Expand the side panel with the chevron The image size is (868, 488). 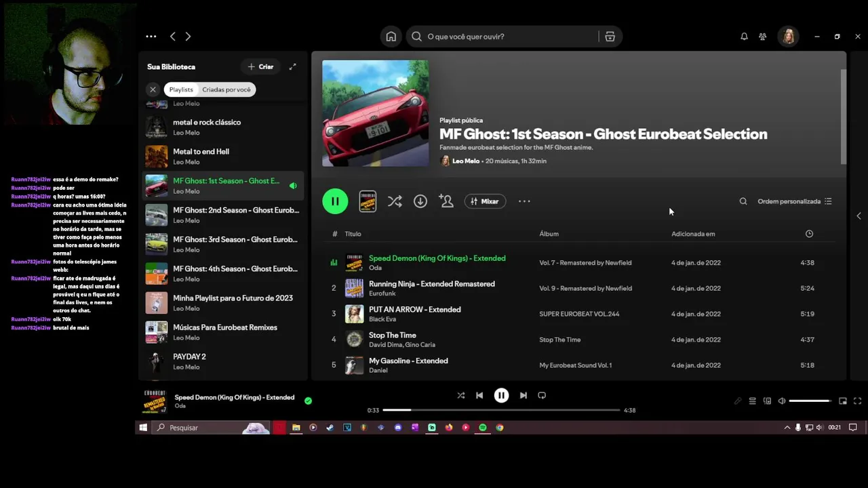coord(859,216)
